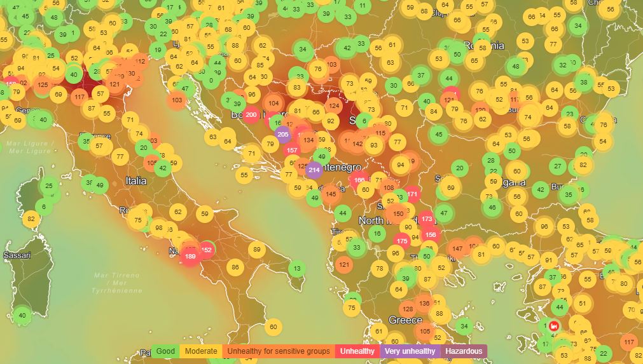Viewport: 643px width, 364px height.
Task: Select the red 171 station marker
Action: (x=412, y=194)
